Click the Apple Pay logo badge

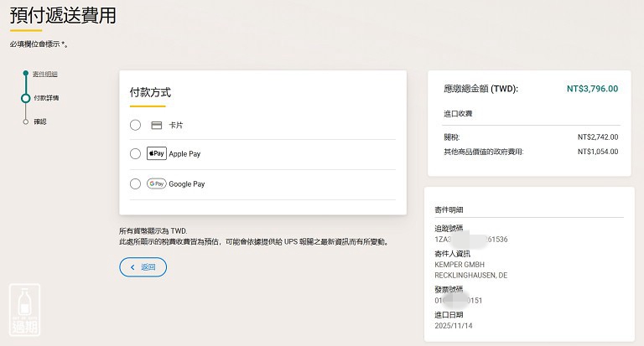156,154
